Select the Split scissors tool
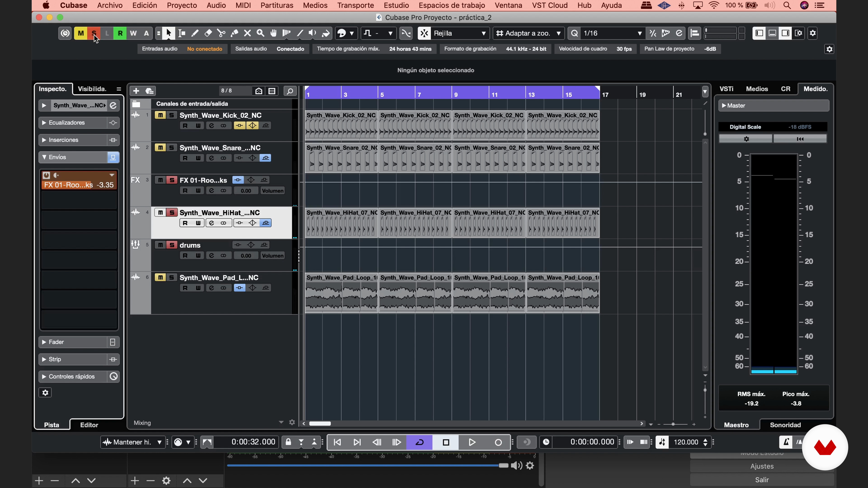The width and height of the screenshot is (868, 488). pos(221,33)
